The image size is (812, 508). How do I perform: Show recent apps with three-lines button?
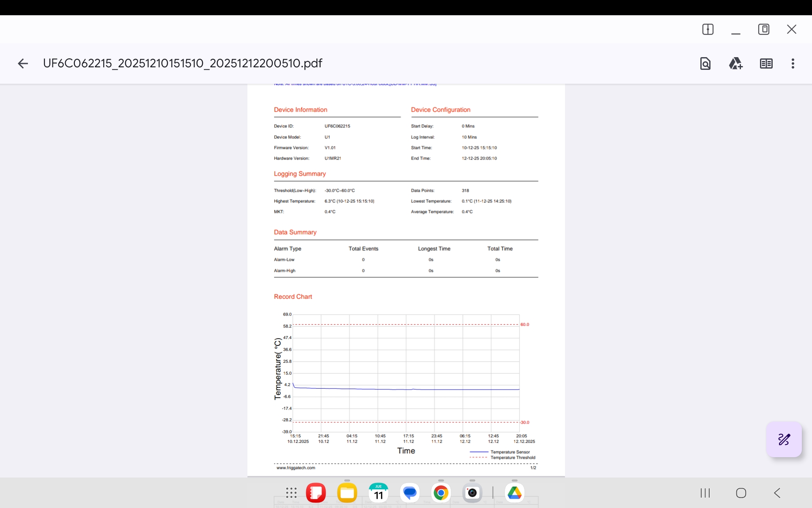point(705,493)
